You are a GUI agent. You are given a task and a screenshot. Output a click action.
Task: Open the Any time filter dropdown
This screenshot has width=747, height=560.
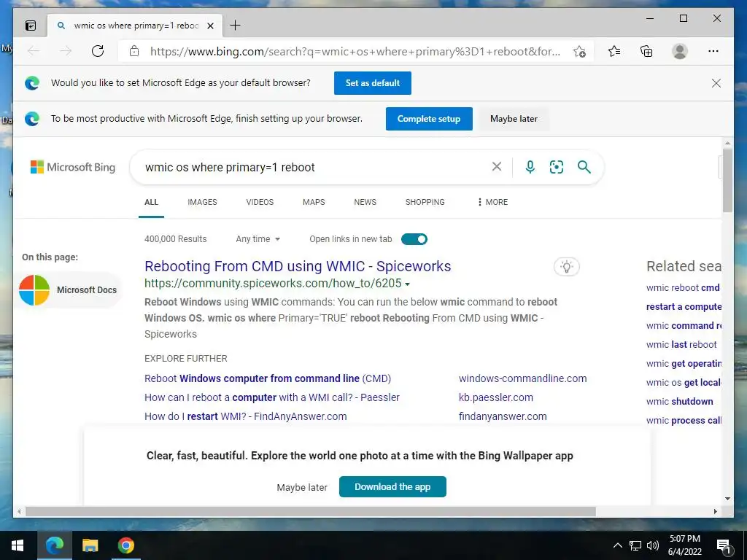(x=258, y=239)
